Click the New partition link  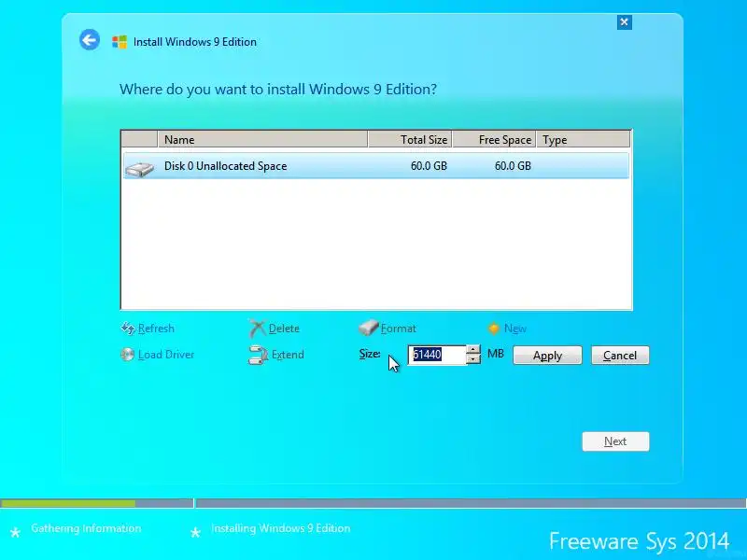515,329
